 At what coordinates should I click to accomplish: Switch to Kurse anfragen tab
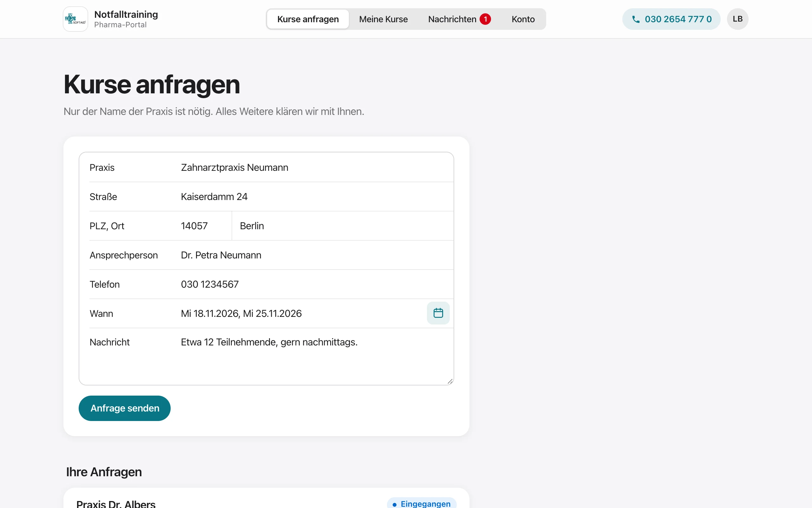coord(308,19)
